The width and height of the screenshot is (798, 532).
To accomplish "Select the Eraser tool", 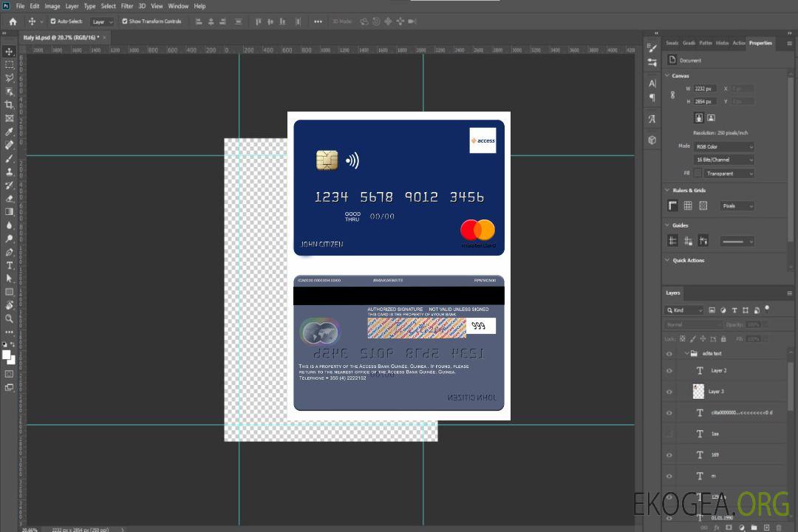I will (9, 199).
